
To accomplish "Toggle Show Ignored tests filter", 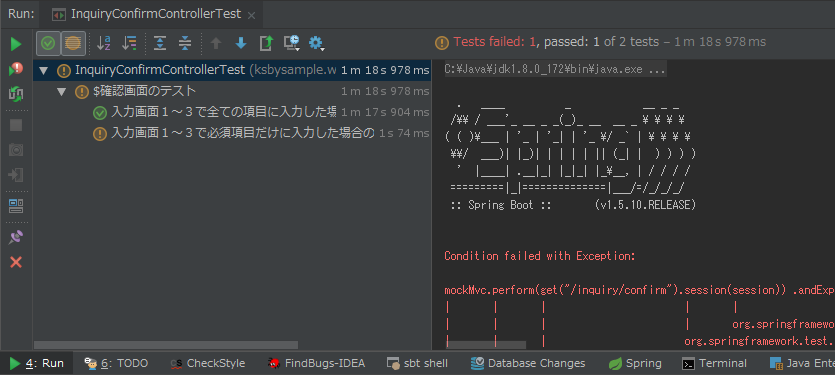I will click(73, 43).
